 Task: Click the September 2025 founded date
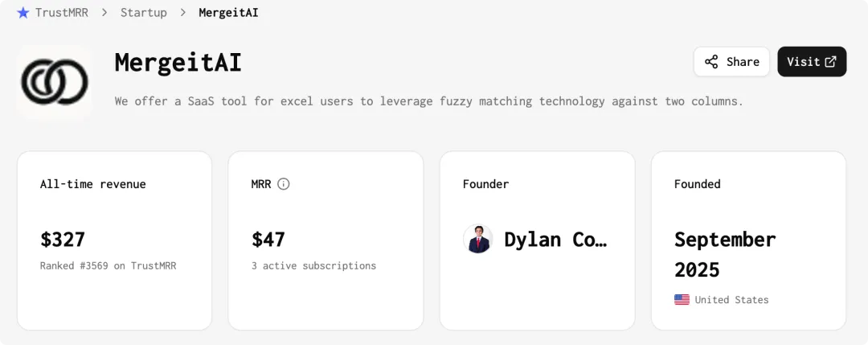[x=725, y=255]
